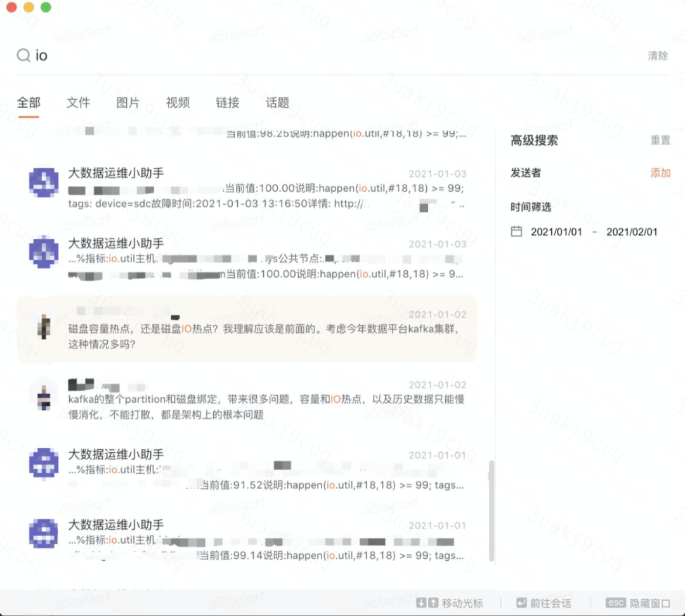Screen dimensions: 685x616
Task: Click the esc key hint icon
Action: (x=615, y=603)
